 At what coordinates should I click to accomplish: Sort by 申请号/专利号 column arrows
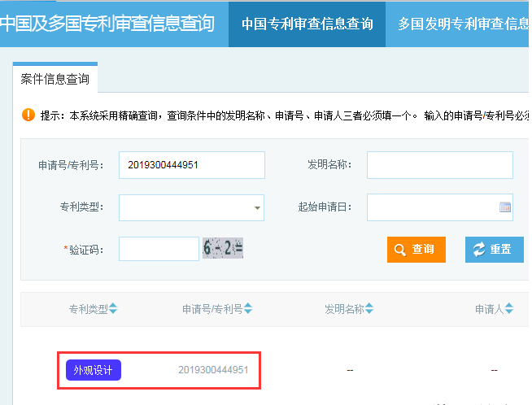point(248,309)
